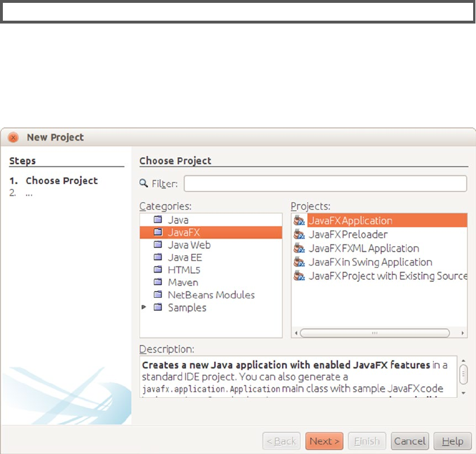The width and height of the screenshot is (476, 454).
Task: Click the Samples folder icon
Action: (x=158, y=307)
